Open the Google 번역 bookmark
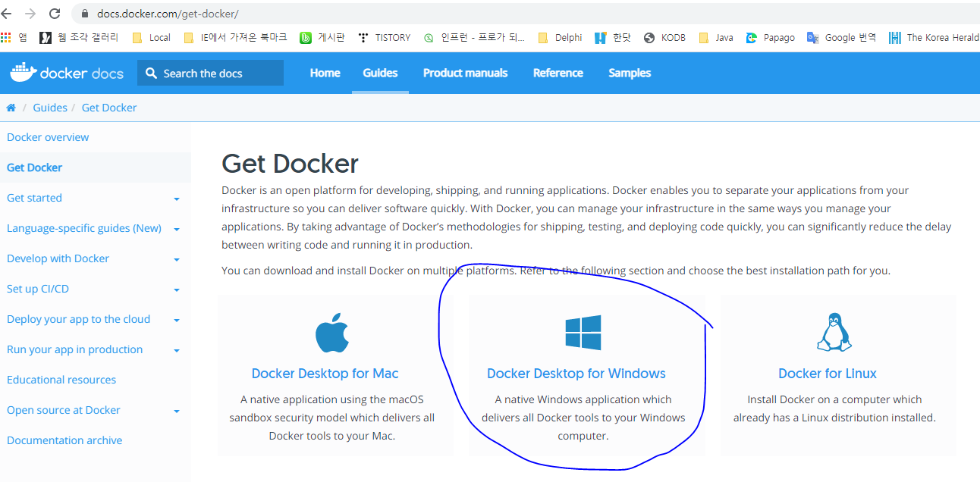980x482 pixels. [x=841, y=37]
